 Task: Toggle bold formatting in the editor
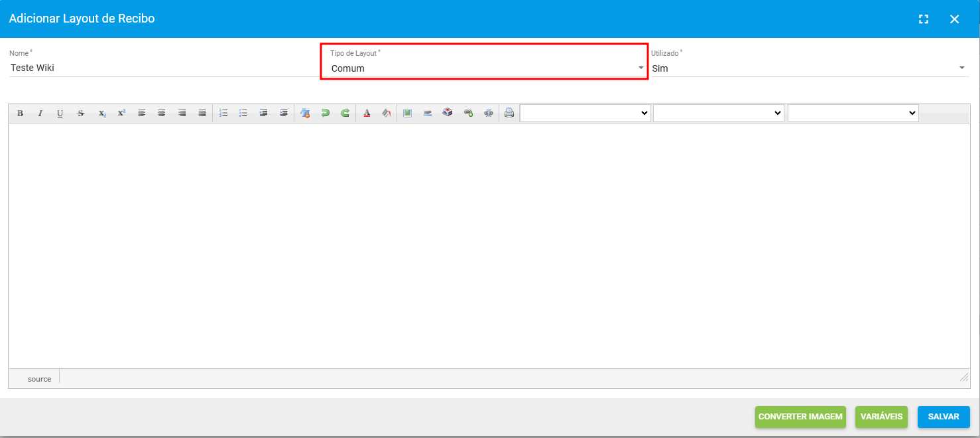pyautogui.click(x=20, y=113)
